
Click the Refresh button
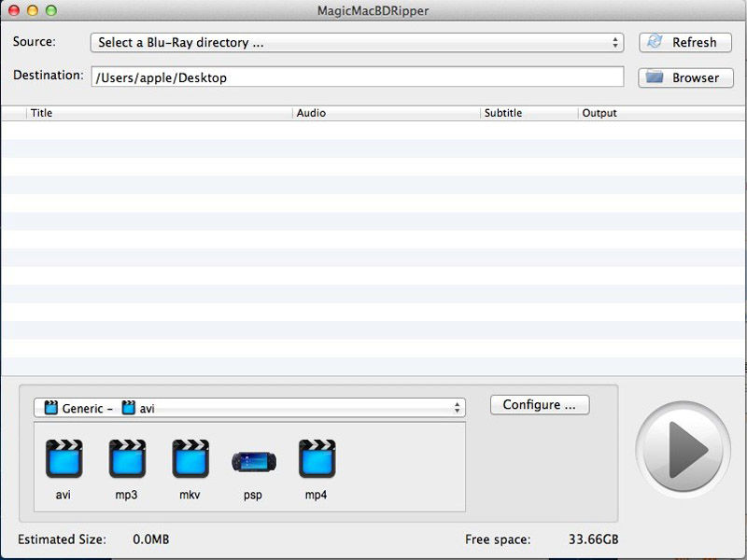(x=685, y=42)
